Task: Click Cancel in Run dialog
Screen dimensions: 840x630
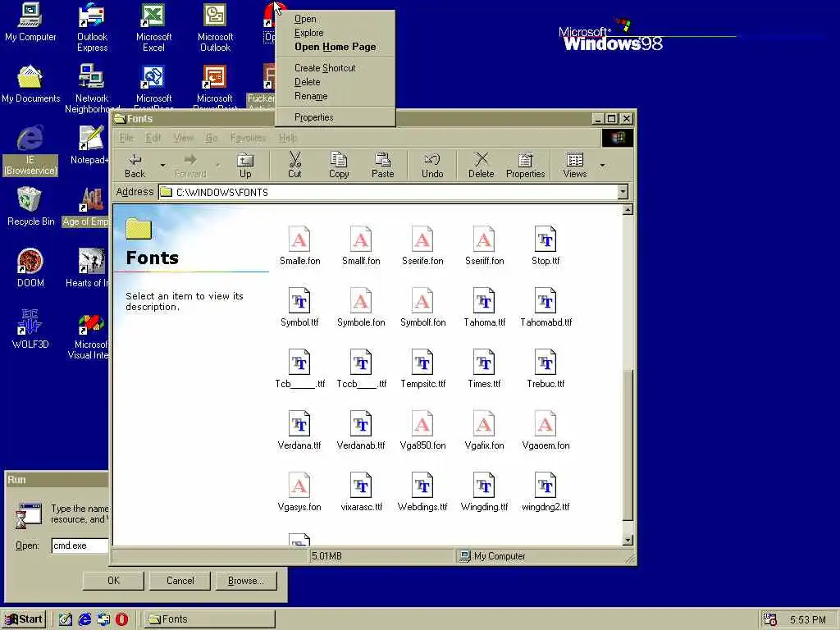Action: pos(180,580)
